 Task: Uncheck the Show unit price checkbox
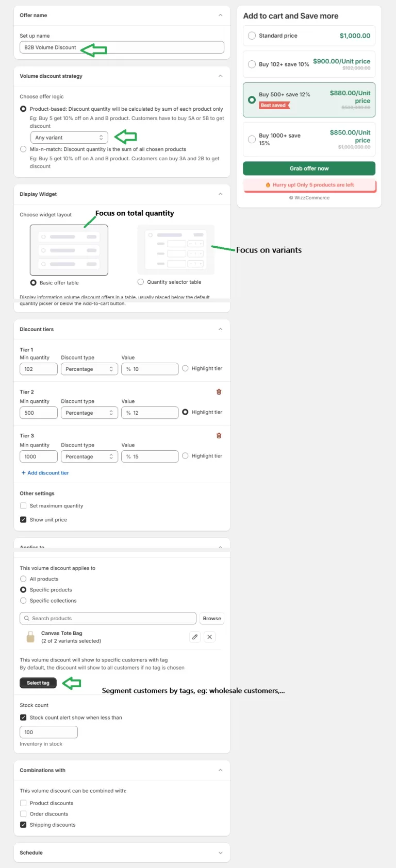[x=23, y=520]
